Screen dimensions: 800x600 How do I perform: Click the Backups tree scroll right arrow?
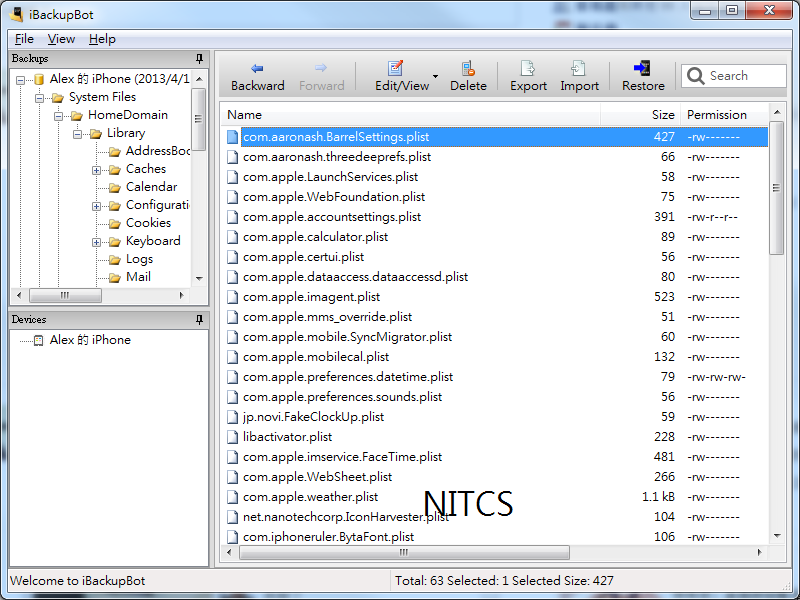[x=182, y=295]
